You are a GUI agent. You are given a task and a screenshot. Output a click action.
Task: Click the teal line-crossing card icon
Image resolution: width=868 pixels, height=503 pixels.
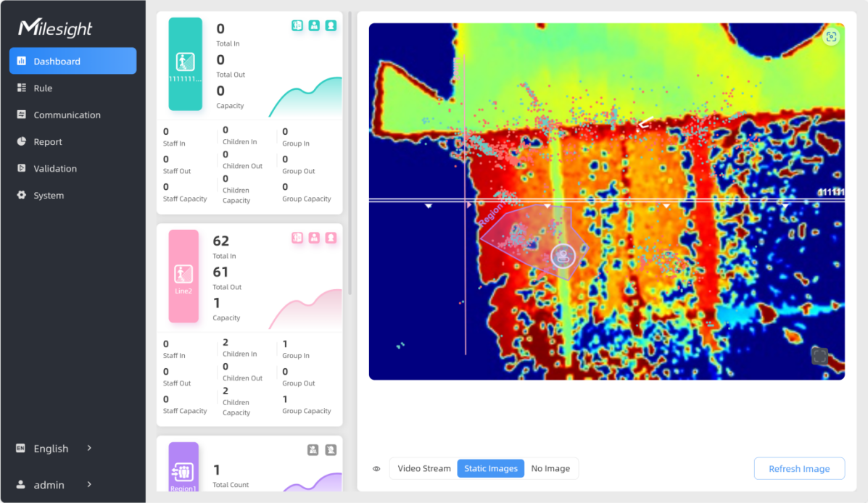(185, 64)
